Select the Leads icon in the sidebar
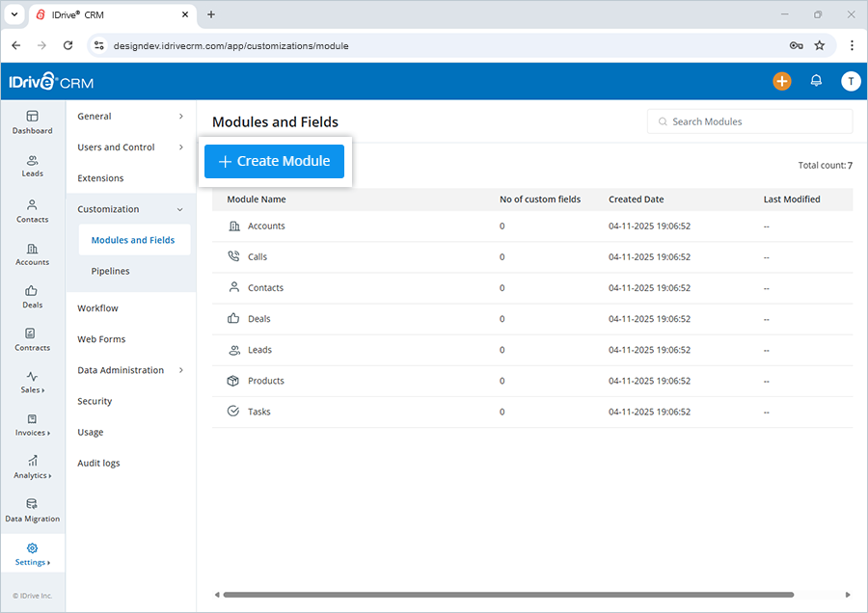The image size is (868, 613). coord(32,166)
